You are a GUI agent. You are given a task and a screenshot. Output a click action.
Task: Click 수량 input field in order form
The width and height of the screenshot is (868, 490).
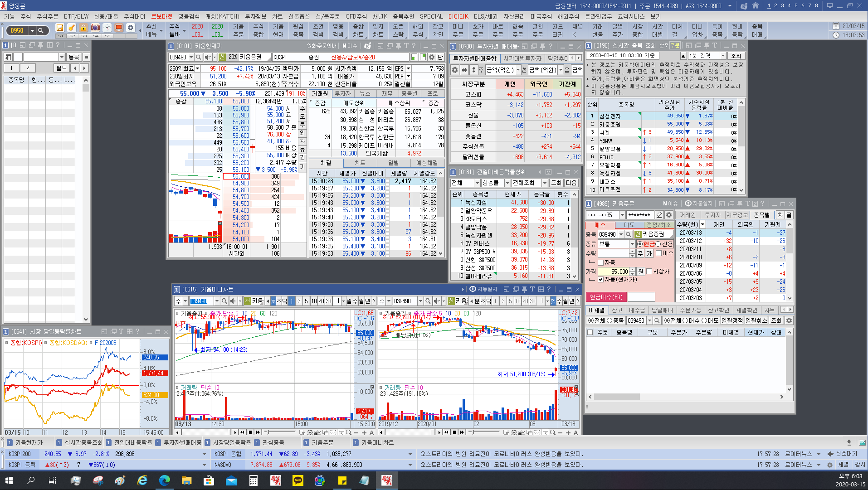(x=613, y=253)
